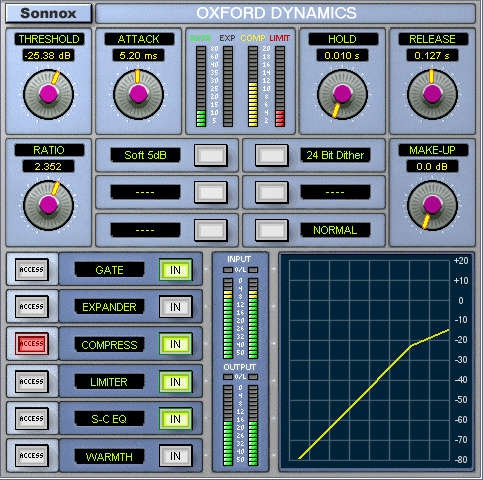Click the RATIO label
483x480 pixels.
tap(49, 150)
